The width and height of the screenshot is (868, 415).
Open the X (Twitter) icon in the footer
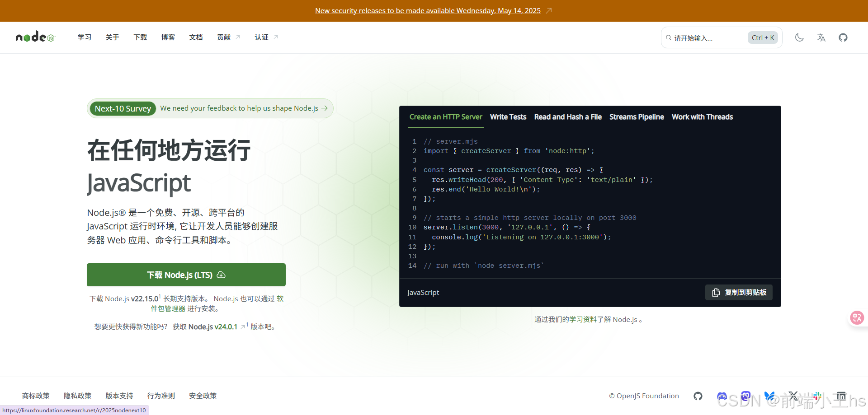[x=793, y=396]
